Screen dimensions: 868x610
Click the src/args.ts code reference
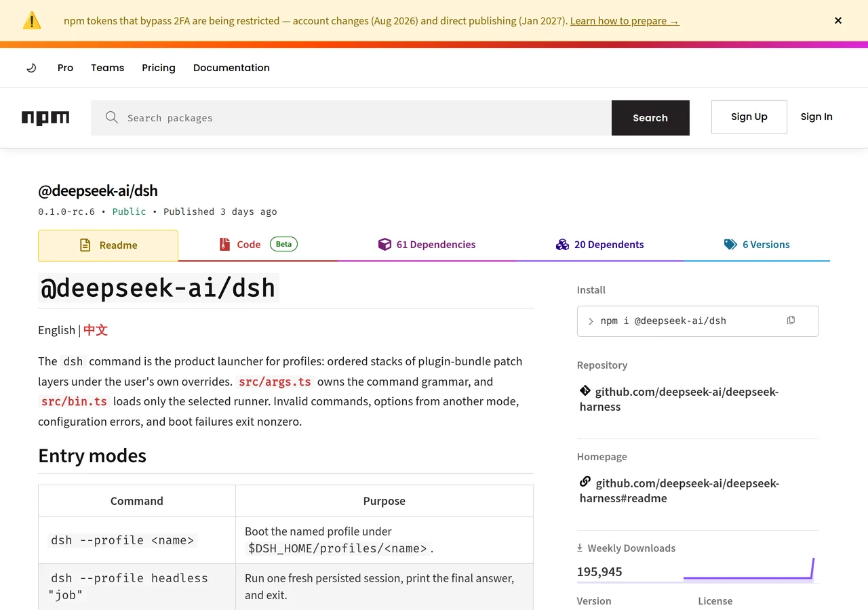tap(275, 382)
